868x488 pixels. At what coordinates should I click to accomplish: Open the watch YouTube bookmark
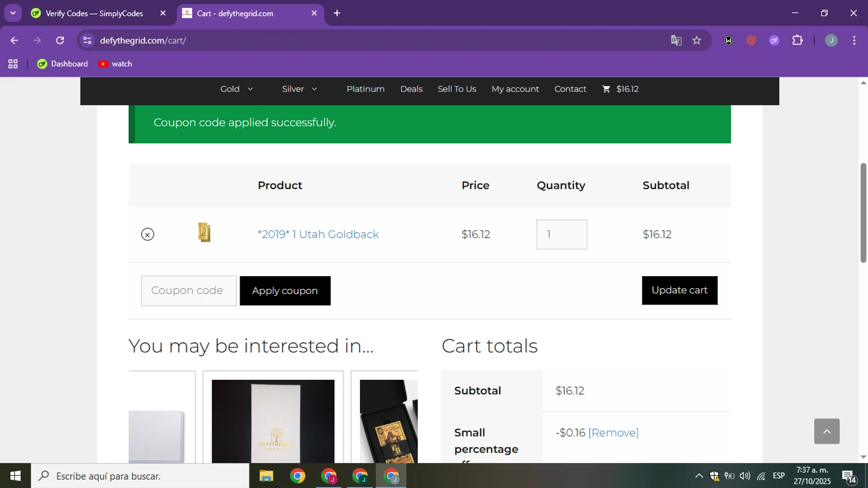tap(115, 64)
